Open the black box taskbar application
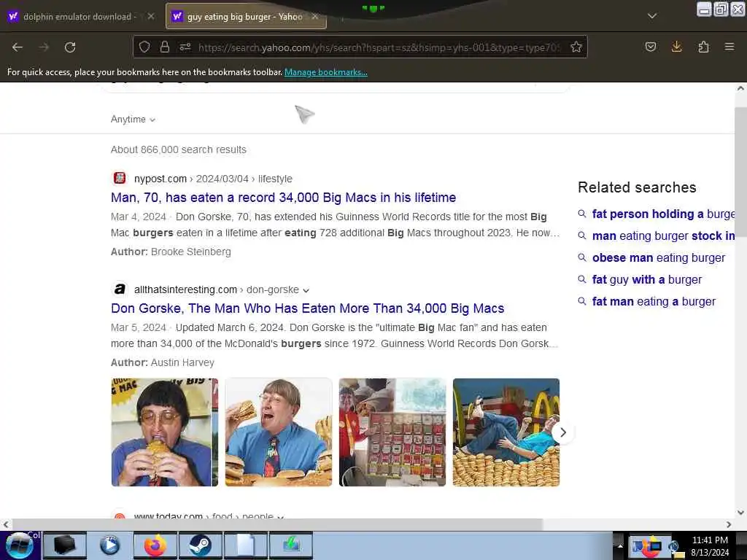The width and height of the screenshot is (747, 560). [x=65, y=545]
